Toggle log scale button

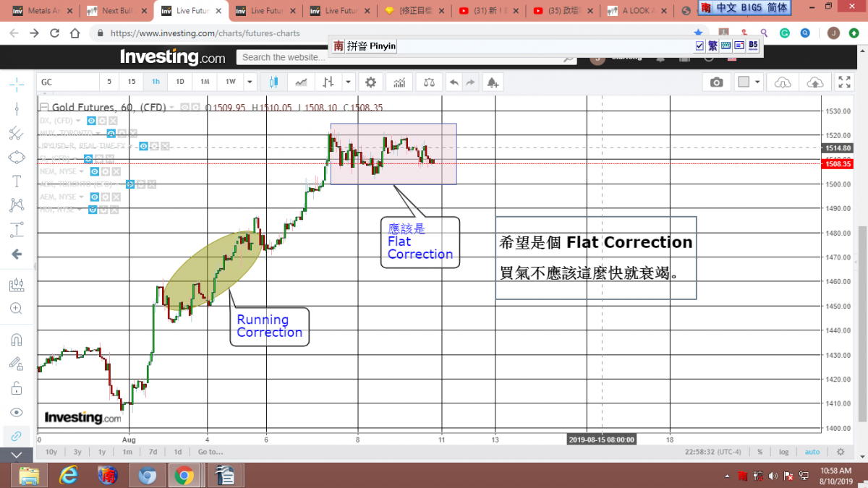(x=784, y=452)
